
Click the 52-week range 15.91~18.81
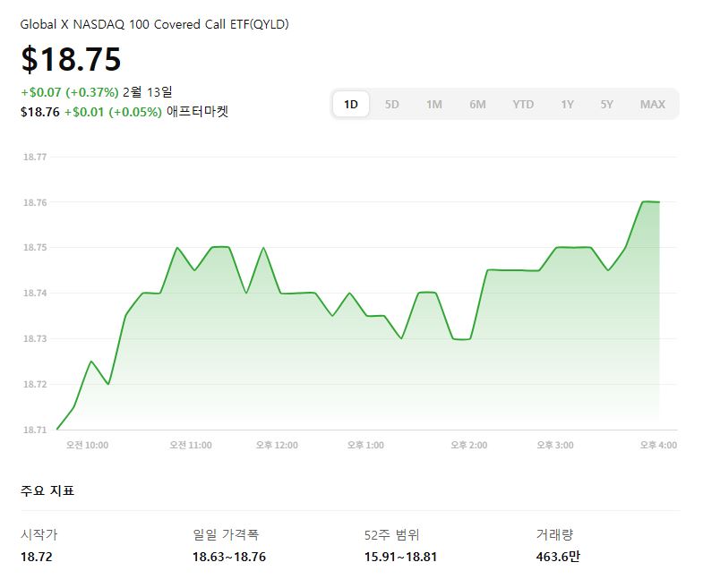pos(400,558)
